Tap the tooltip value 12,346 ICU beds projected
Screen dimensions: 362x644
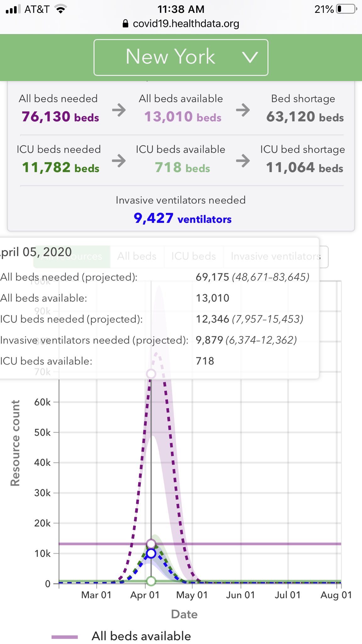[212, 319]
